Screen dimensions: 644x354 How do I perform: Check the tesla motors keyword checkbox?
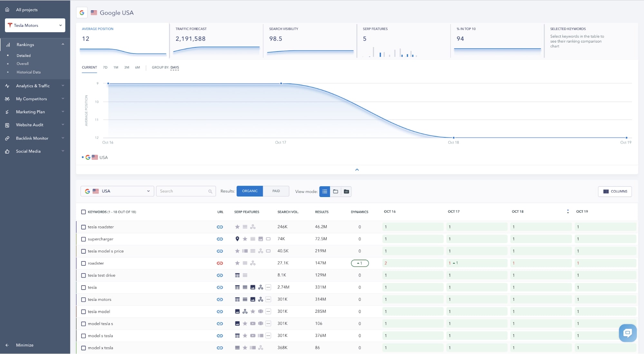click(x=83, y=300)
